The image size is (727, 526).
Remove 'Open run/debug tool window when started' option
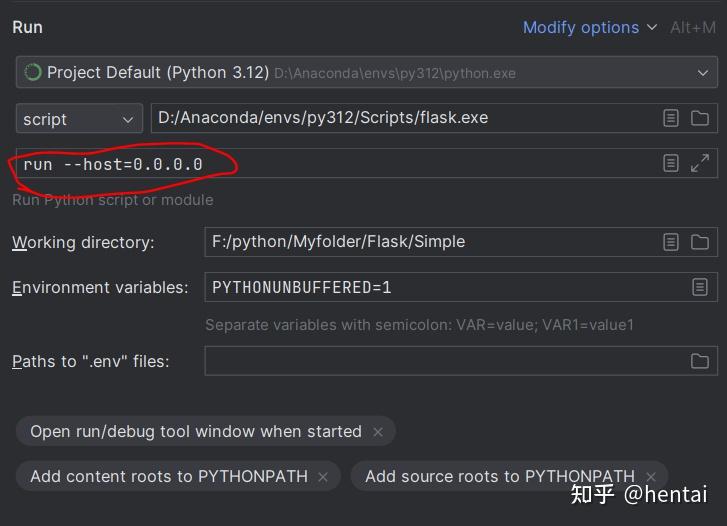pyautogui.click(x=378, y=432)
